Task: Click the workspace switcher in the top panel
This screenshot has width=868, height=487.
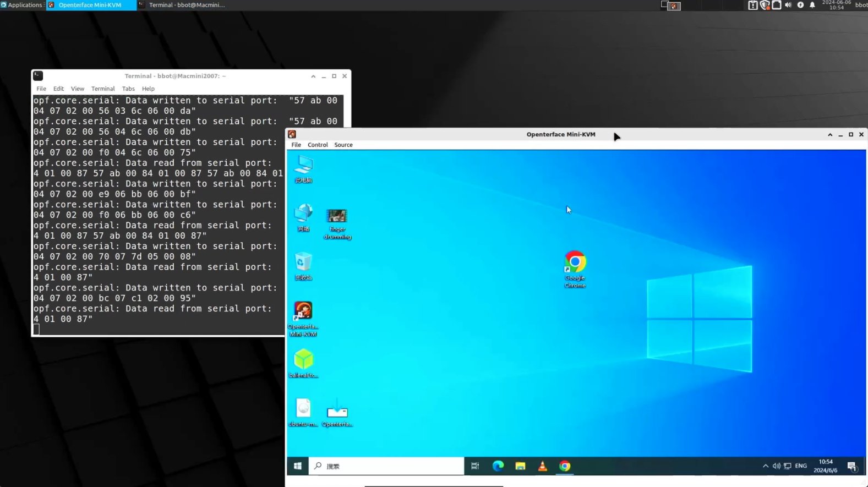Action: tap(671, 5)
